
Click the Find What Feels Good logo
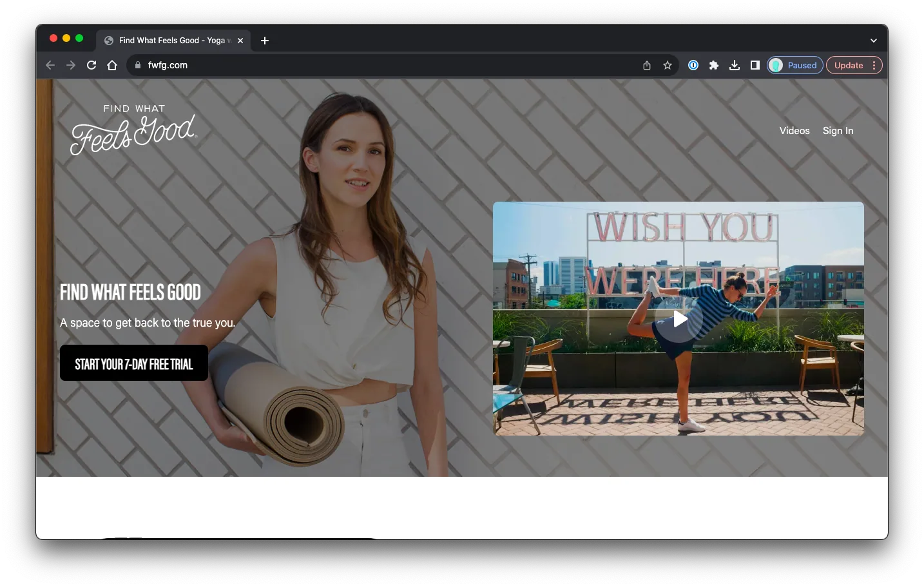point(133,130)
